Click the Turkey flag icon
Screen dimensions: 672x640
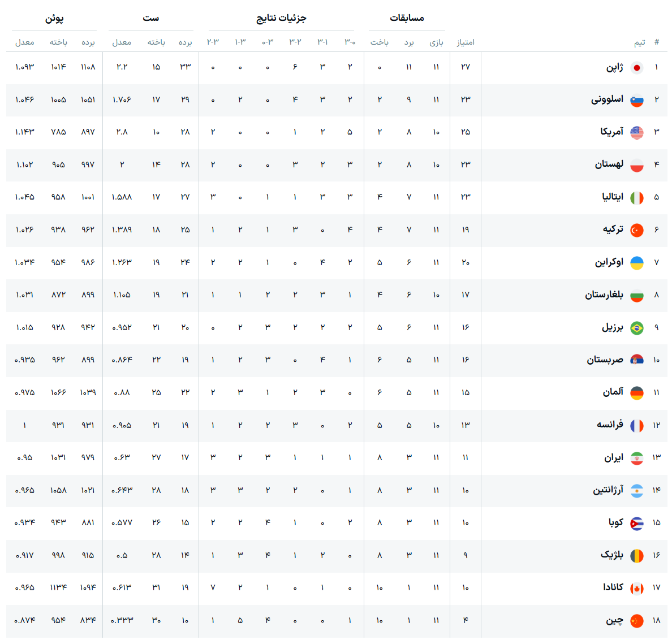[637, 231]
